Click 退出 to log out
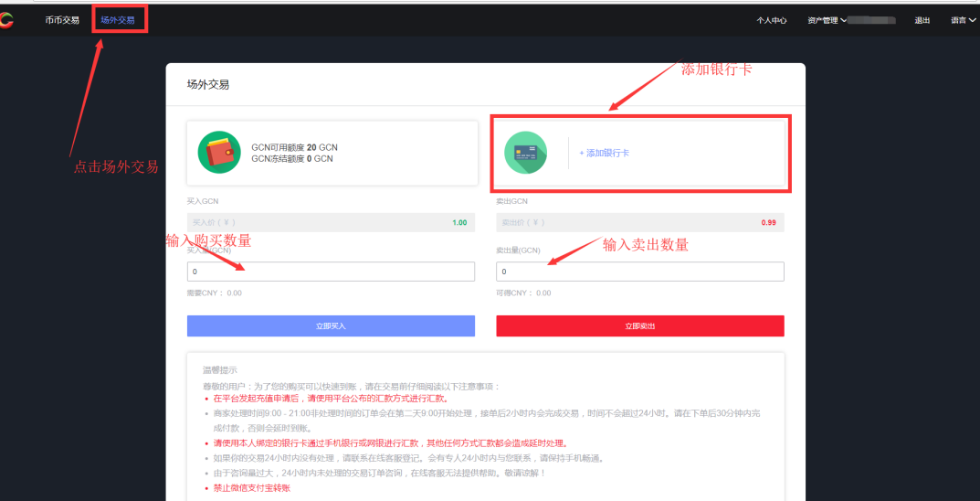This screenshot has height=501, width=980. [922, 20]
